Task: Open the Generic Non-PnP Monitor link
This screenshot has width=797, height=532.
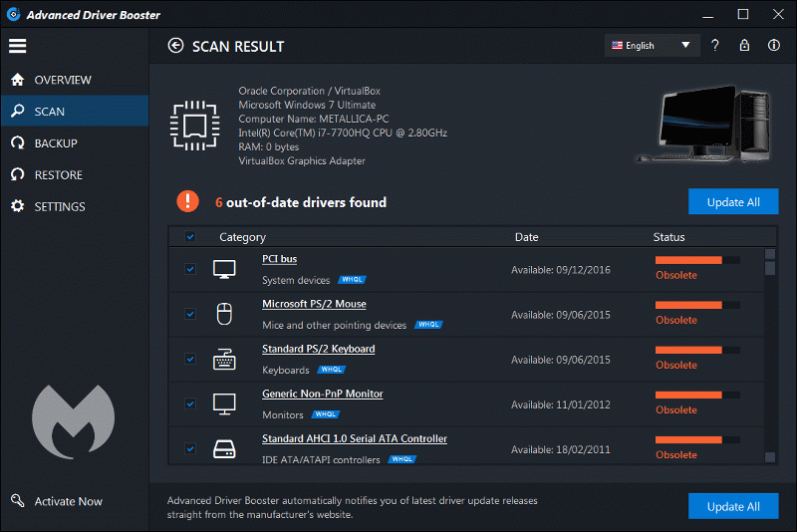Action: coord(323,394)
